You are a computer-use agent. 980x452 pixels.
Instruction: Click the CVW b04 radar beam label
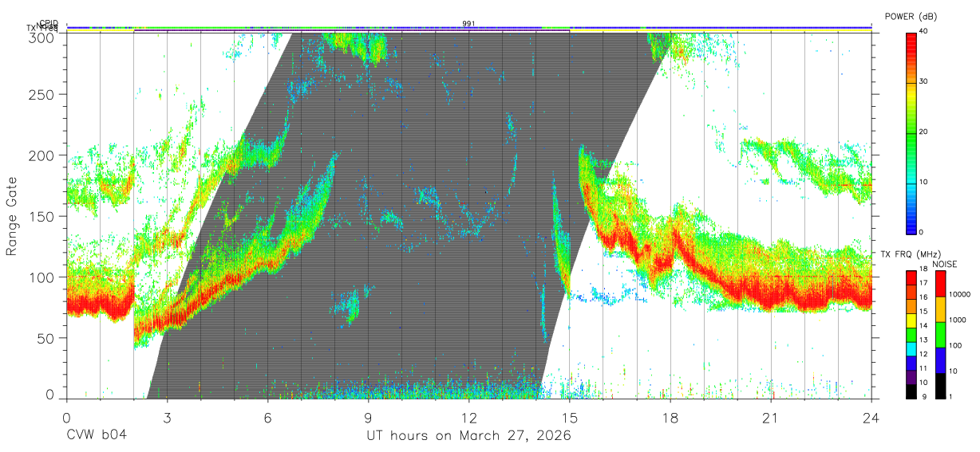(x=97, y=436)
